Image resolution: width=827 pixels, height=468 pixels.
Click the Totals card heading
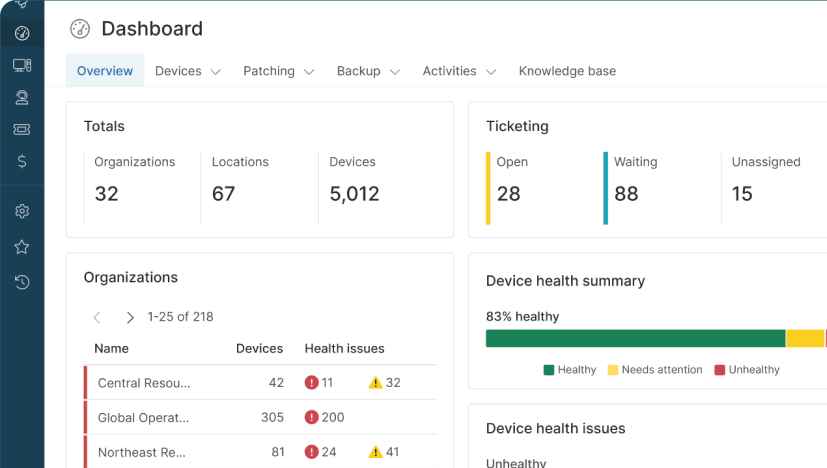pos(104,126)
